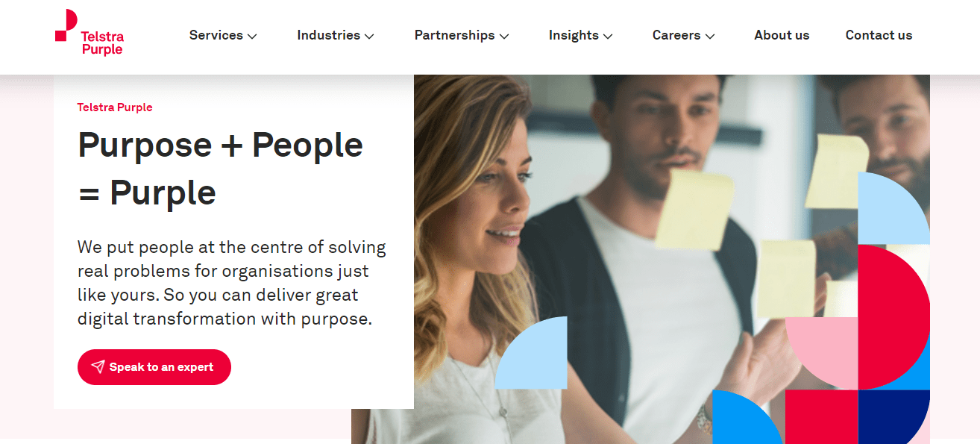Image resolution: width=980 pixels, height=444 pixels.
Task: Click the paper plane icon on the button
Action: pyautogui.click(x=98, y=366)
